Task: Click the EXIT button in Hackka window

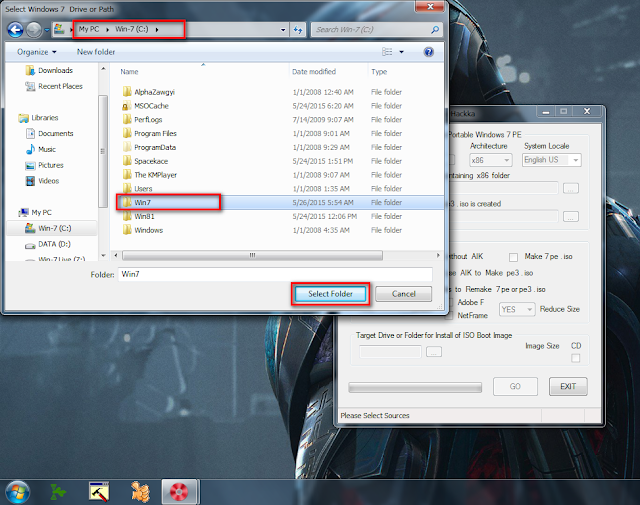Action: [x=568, y=386]
